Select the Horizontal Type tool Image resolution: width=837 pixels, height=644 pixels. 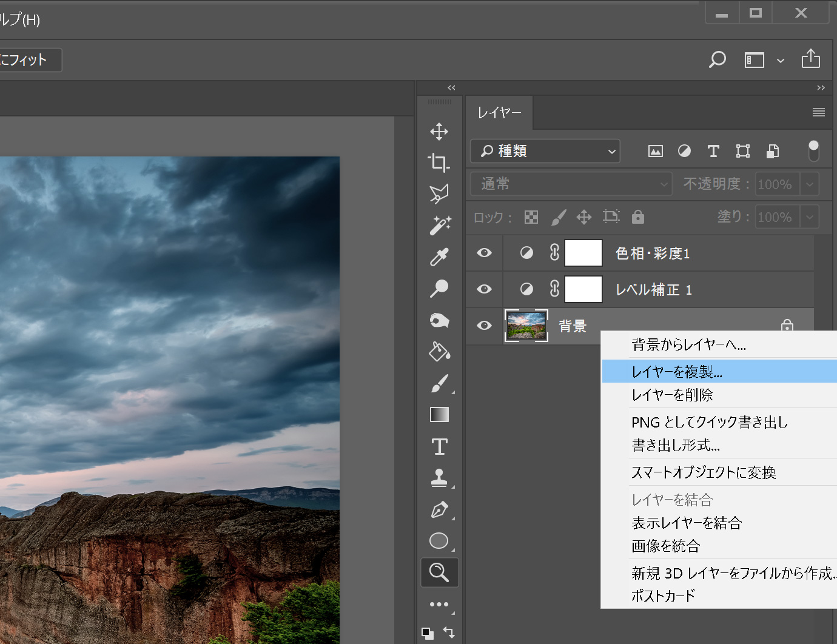pyautogui.click(x=439, y=447)
